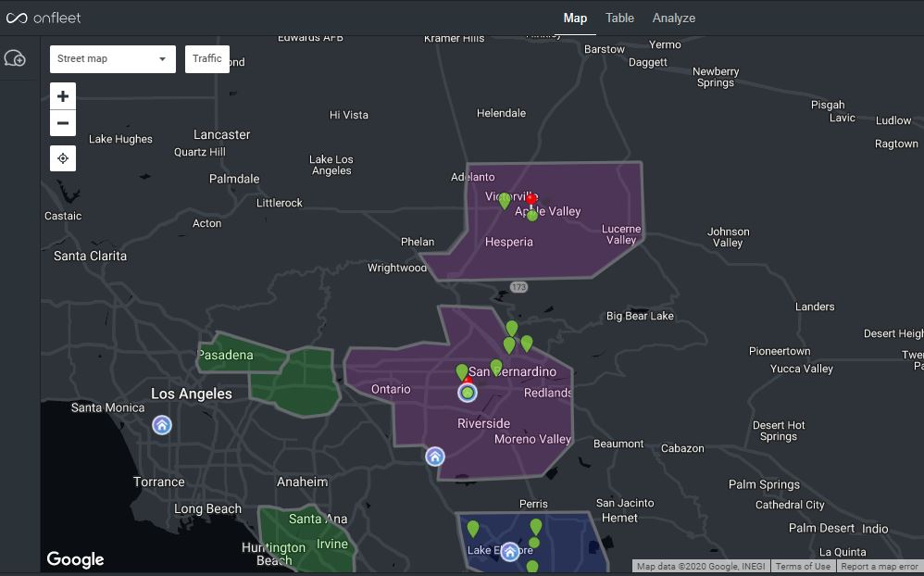Open the chat plus icon in sidebar
Viewport: 924px width, 576px height.
coord(16,59)
